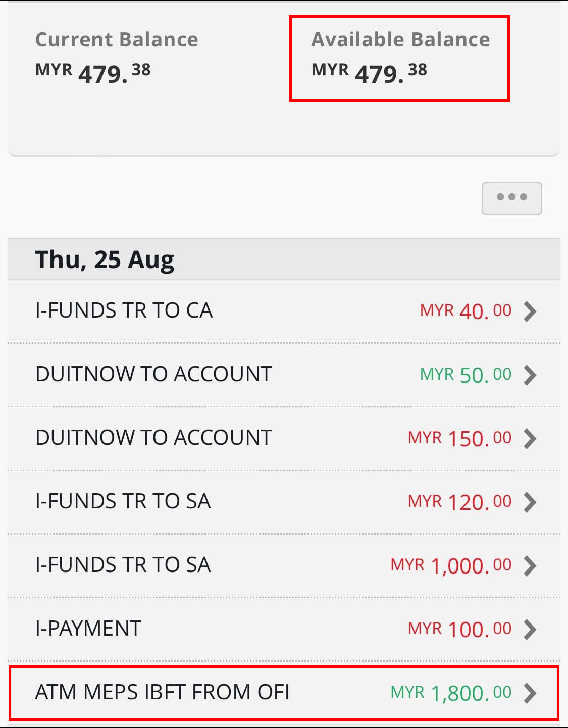Click chevron arrow beside MYR 40.00 transaction
This screenshot has height=728, width=568.
coord(530,311)
